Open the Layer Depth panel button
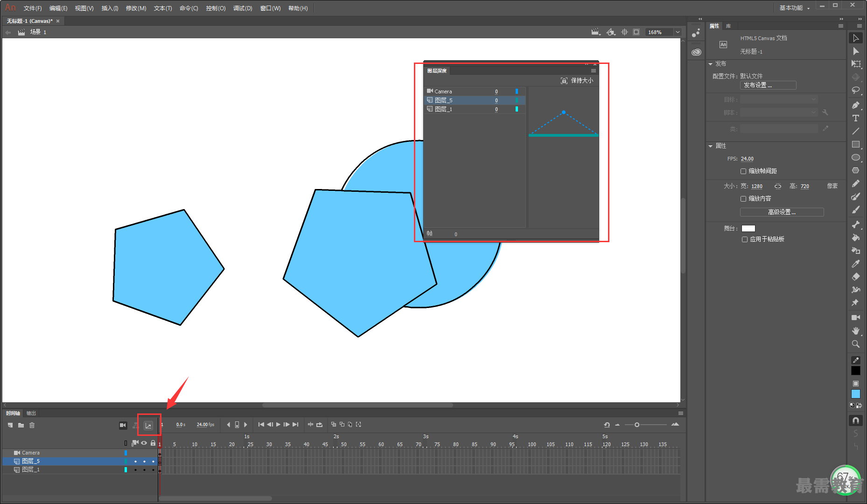867x504 pixels. (x=148, y=425)
